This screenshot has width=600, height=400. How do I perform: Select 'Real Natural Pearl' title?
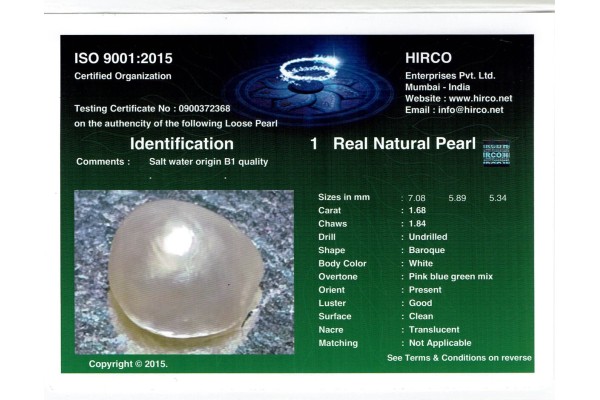[x=404, y=144]
